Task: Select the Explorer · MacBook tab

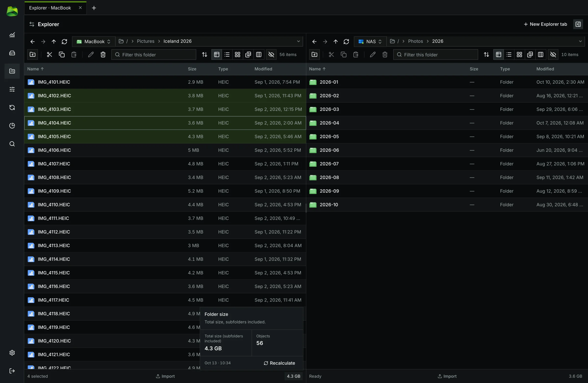Action: coord(50,8)
